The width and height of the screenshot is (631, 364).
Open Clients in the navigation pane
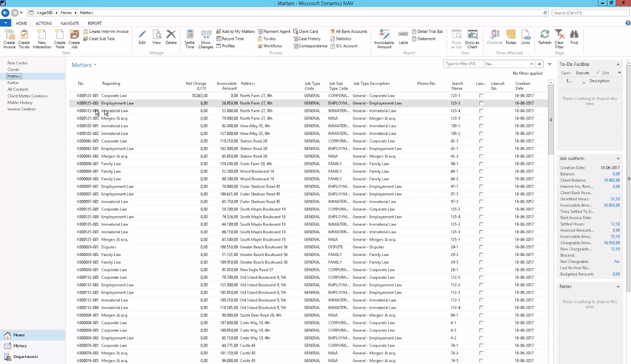pyautogui.click(x=13, y=70)
